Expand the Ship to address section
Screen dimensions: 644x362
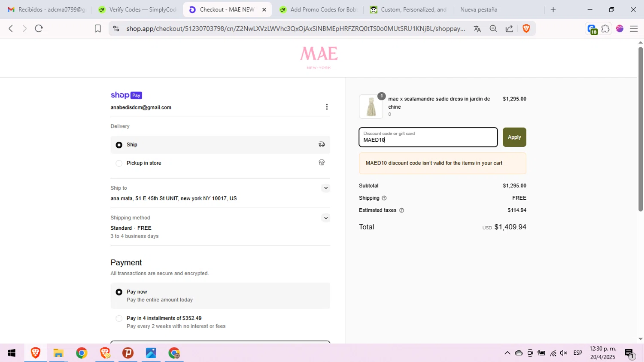(x=326, y=188)
